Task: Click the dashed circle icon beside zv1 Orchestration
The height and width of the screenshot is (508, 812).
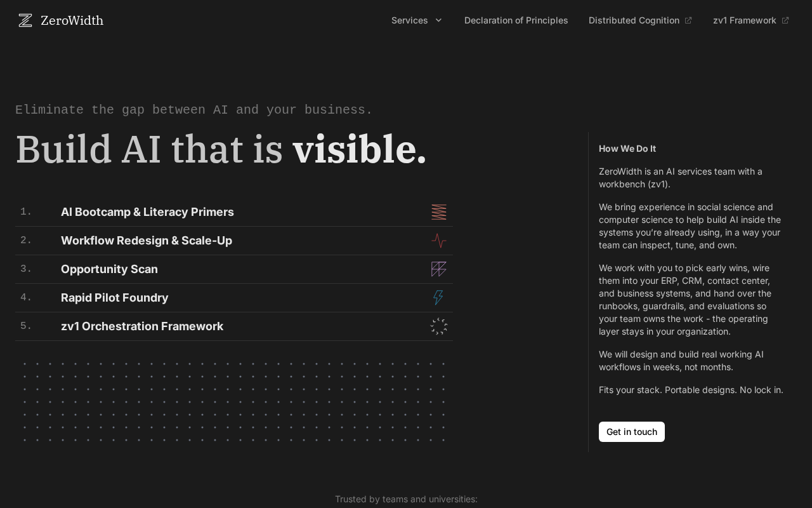Action: [439, 326]
